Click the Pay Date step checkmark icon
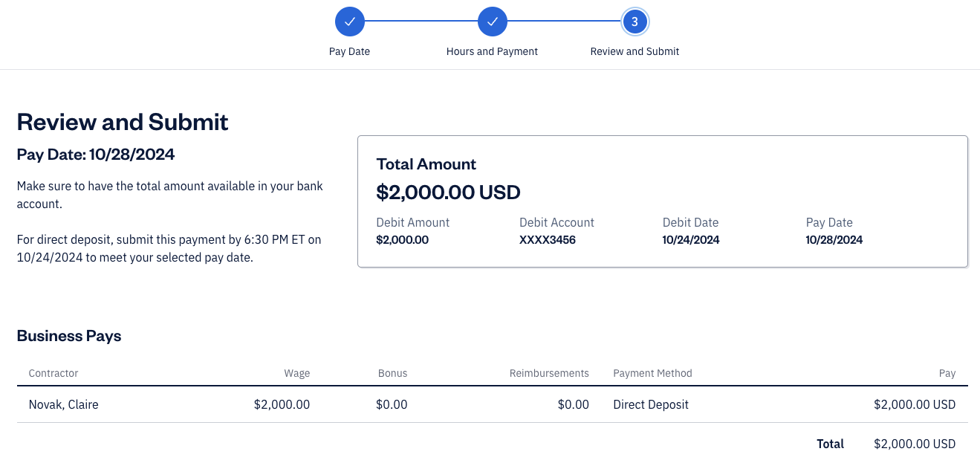The image size is (980, 463). (350, 22)
